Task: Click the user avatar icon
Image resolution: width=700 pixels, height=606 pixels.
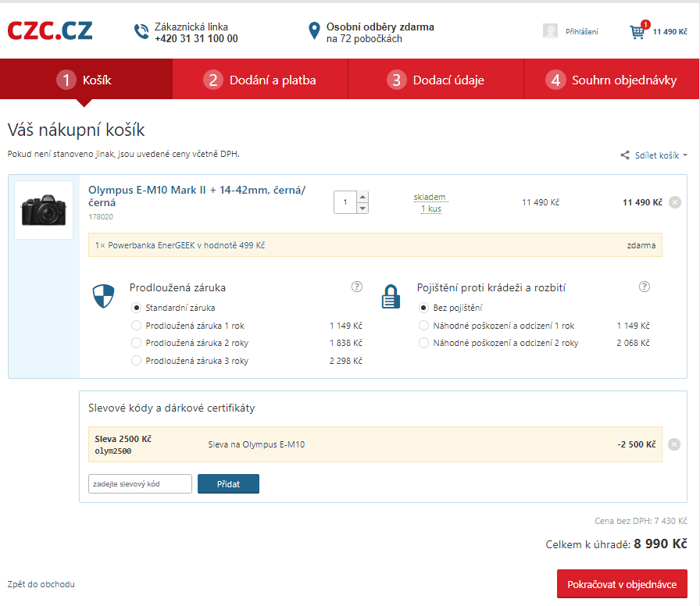Action: coord(550,30)
